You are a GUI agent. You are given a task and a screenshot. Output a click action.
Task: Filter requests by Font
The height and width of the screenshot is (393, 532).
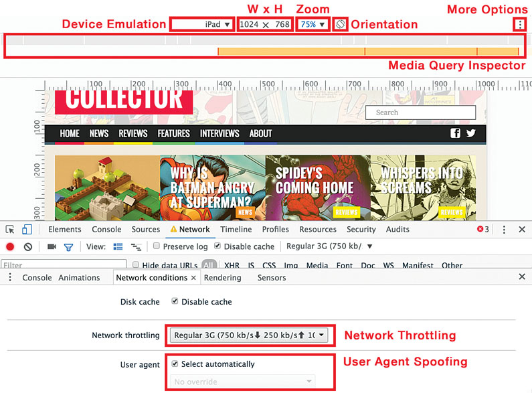[x=345, y=265]
